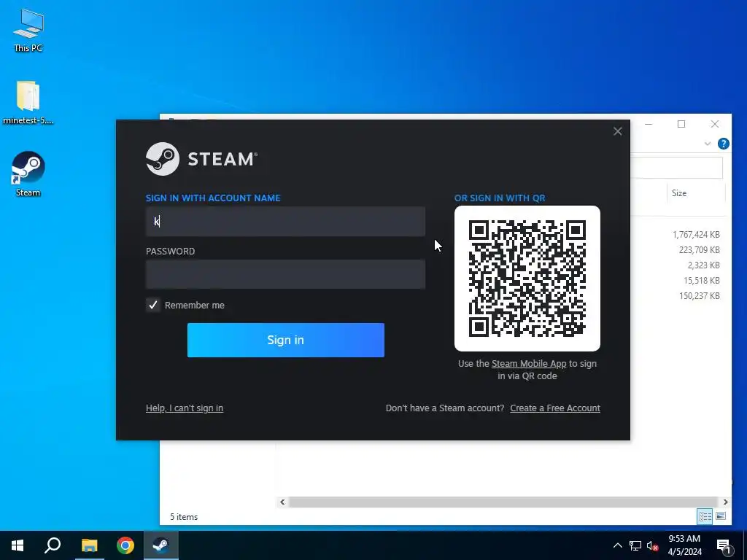Image resolution: width=747 pixels, height=560 pixels.
Task: Select the minetest-5 folder on desktop
Action: (28, 102)
